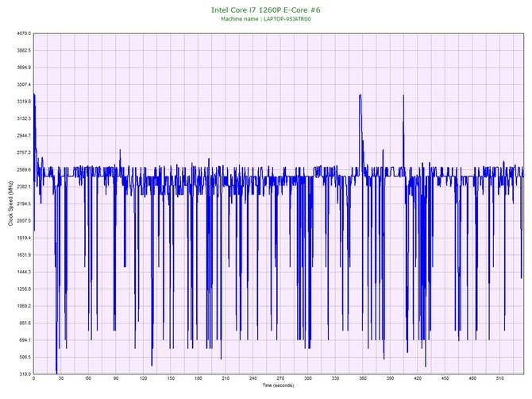
Task: Click the 150 seconds x-axis tick label
Action: tap(171, 378)
